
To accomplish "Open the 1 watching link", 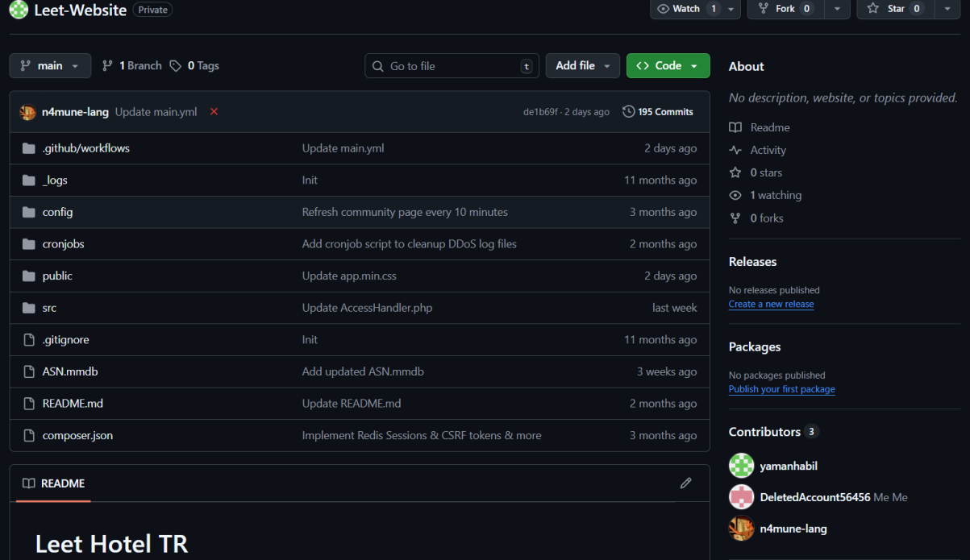I will [765, 195].
